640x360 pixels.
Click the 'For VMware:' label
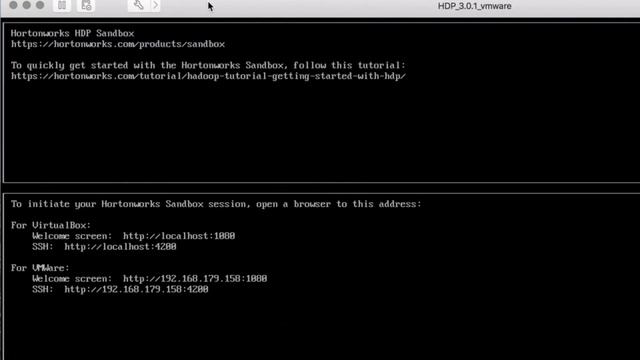(40, 268)
